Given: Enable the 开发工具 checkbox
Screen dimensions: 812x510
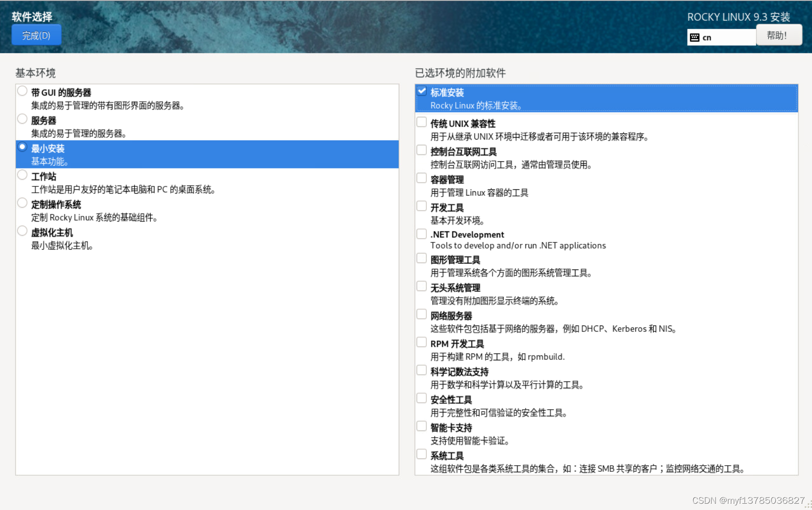Looking at the screenshot, I should (x=421, y=206).
